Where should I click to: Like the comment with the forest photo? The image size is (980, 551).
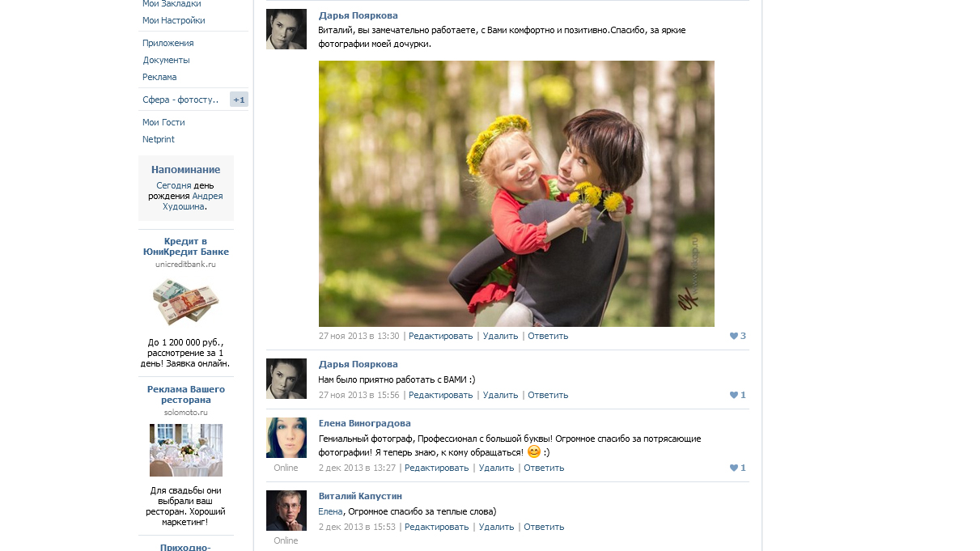tap(737, 336)
